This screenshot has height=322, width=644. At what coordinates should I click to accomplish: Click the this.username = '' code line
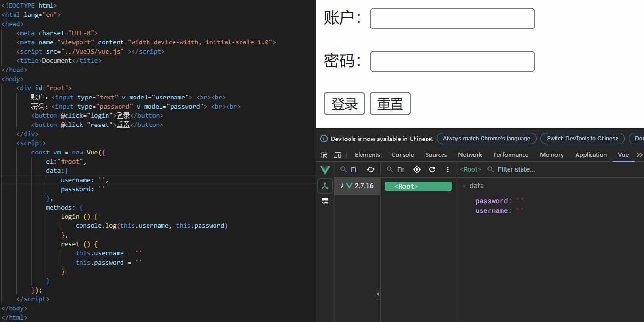pyautogui.click(x=109, y=253)
